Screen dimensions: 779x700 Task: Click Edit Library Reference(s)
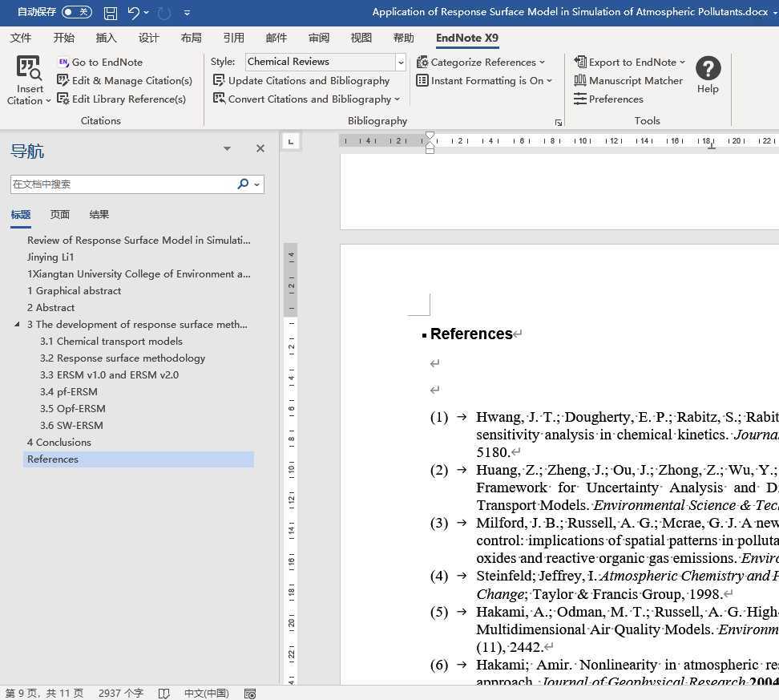[121, 99]
